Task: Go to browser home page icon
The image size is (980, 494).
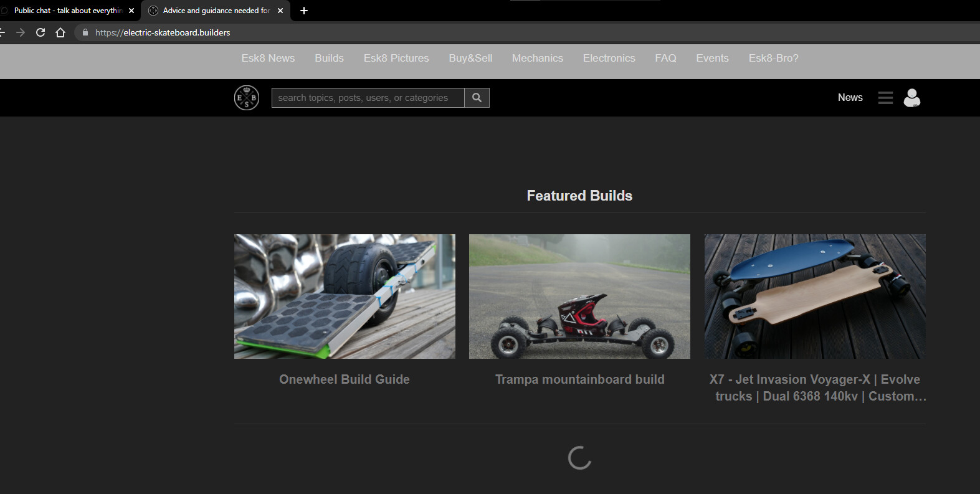Action: point(60,32)
